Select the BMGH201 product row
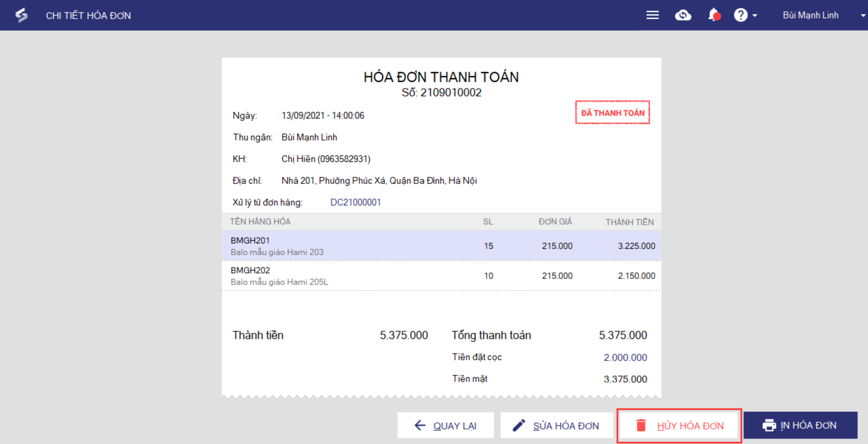 441,246
